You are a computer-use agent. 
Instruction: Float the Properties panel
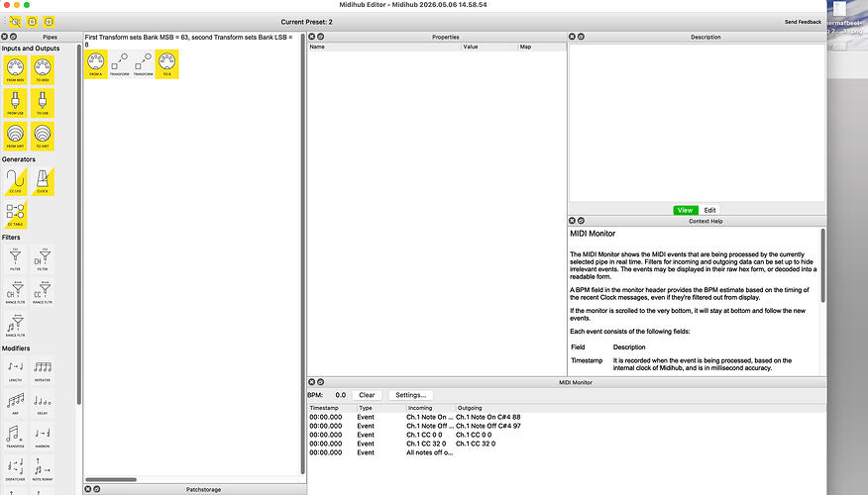(x=320, y=37)
